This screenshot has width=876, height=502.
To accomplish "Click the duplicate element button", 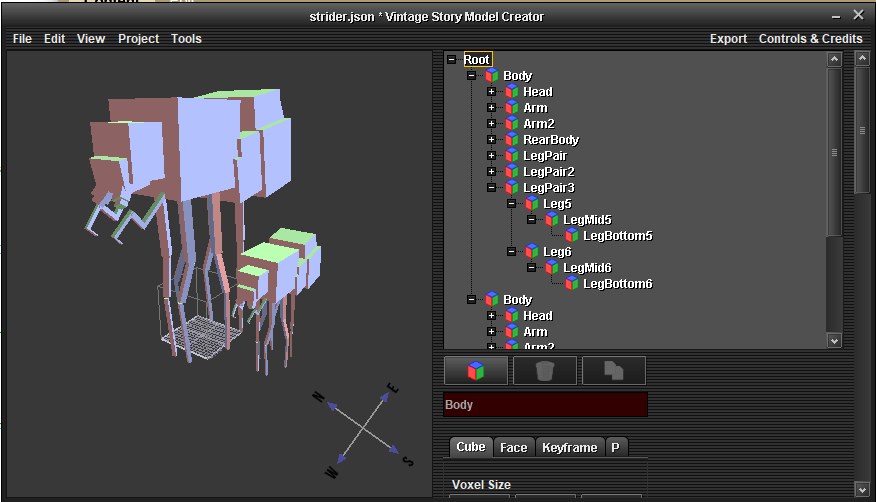I will 613,371.
